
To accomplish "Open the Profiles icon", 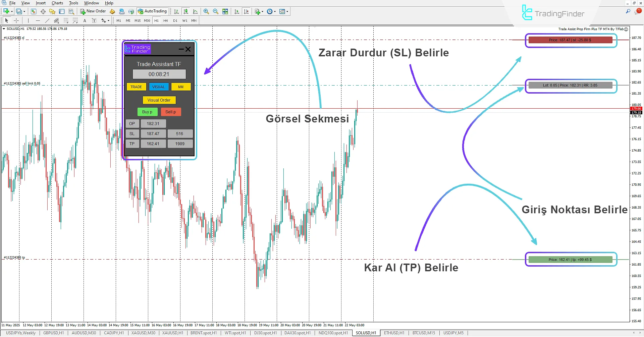I will [x=19, y=11].
